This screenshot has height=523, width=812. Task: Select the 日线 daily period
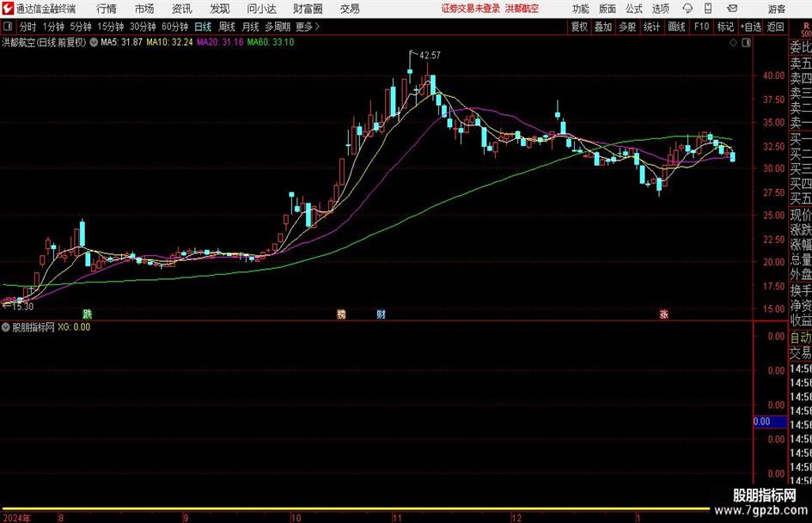point(203,27)
